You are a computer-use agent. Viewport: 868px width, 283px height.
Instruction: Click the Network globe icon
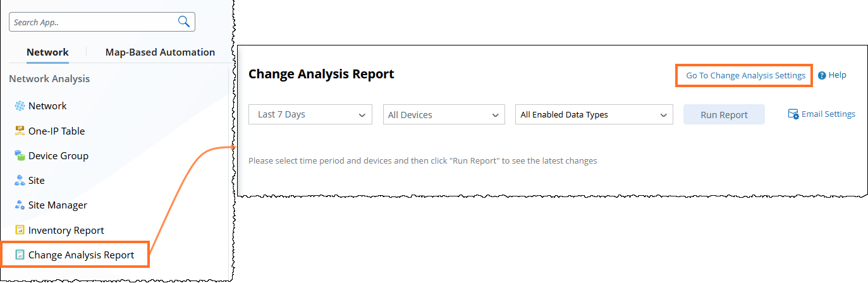point(20,106)
